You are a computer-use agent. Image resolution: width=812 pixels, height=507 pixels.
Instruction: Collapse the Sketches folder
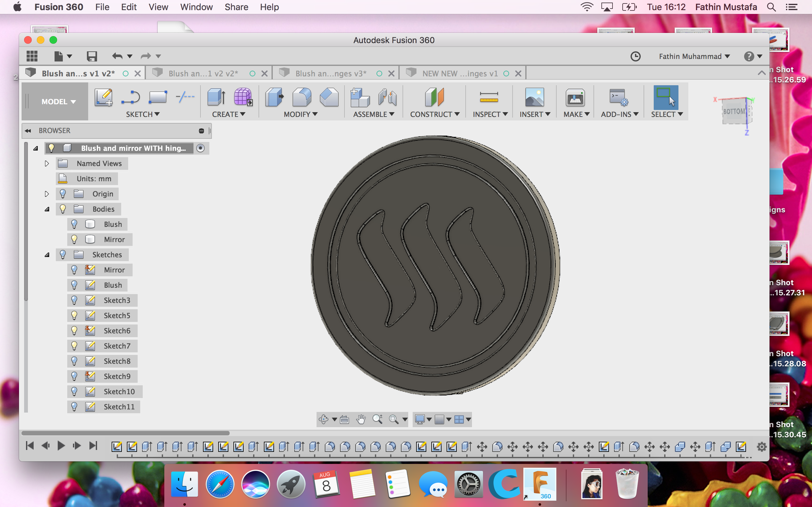tap(47, 255)
